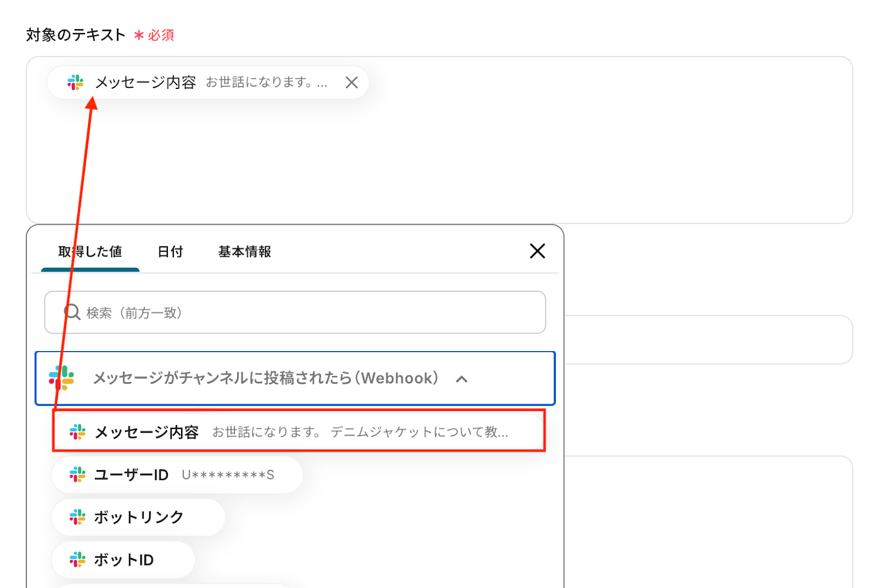Select the ボットID value option
Image resolution: width=878 pixels, height=588 pixels.
[x=123, y=560]
